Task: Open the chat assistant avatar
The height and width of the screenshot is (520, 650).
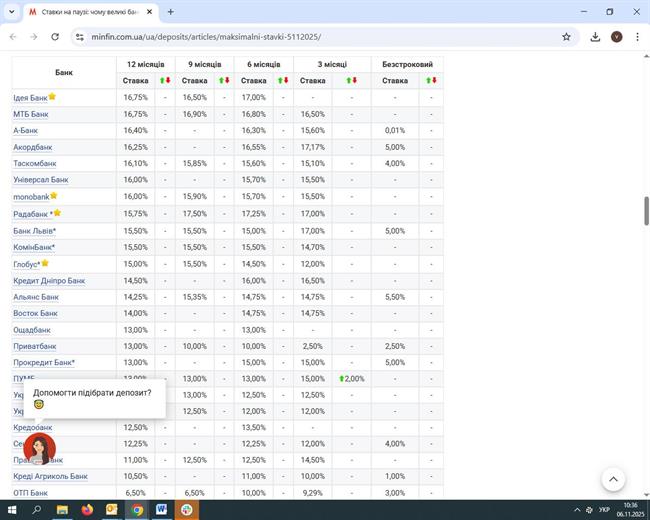Action: point(39,449)
